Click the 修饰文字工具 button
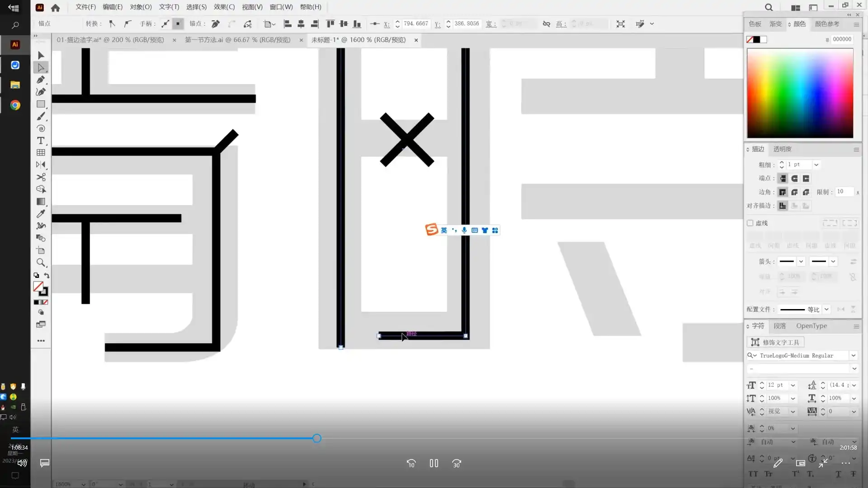This screenshot has width=868, height=488. (776, 342)
